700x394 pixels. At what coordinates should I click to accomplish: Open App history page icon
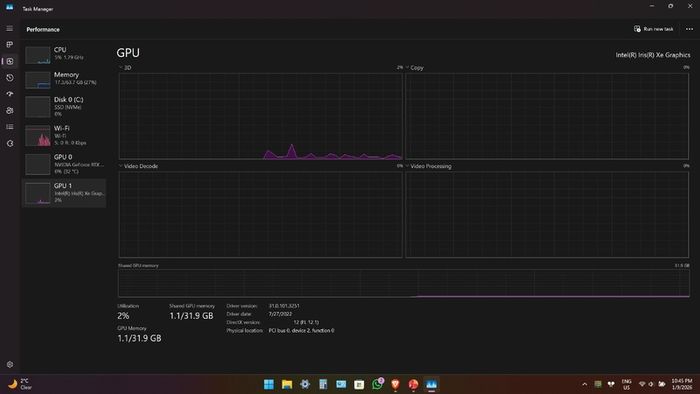(9, 78)
